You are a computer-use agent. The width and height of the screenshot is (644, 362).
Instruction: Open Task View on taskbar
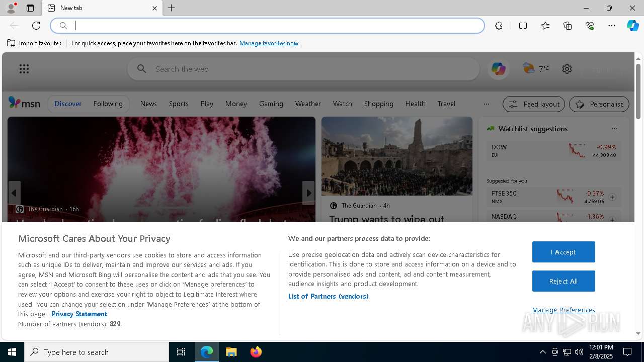181,352
